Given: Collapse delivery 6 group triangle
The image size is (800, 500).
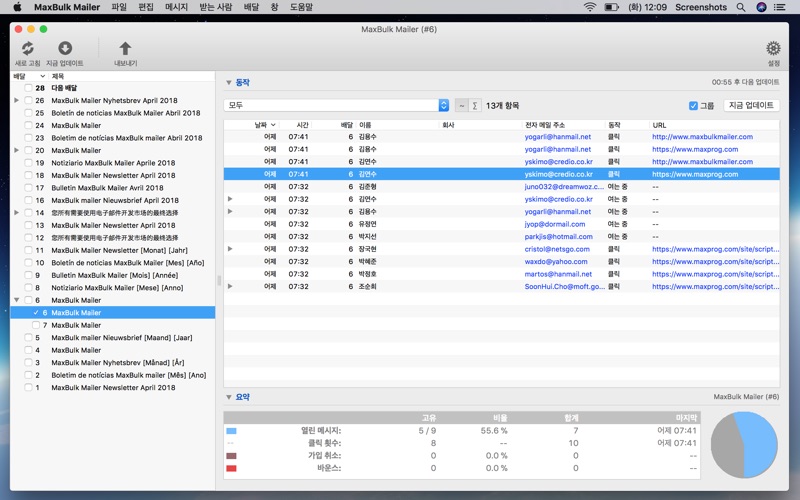Looking at the screenshot, I should (x=16, y=300).
